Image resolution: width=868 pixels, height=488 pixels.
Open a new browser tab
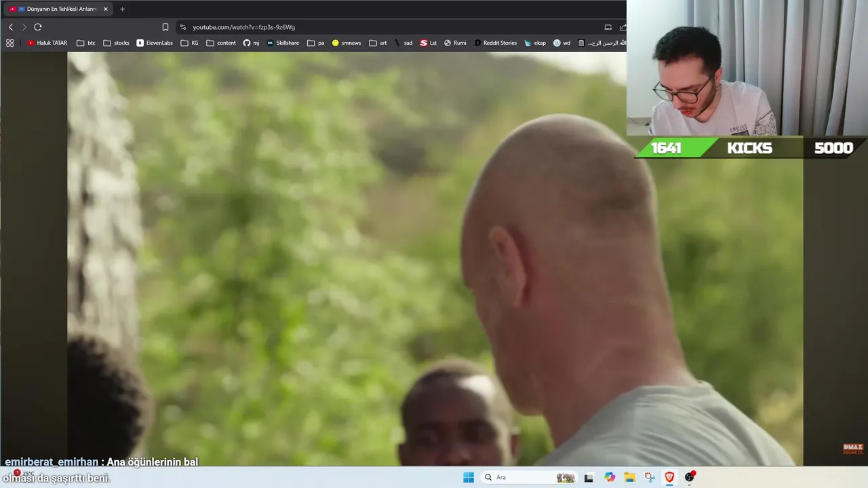coord(122,9)
